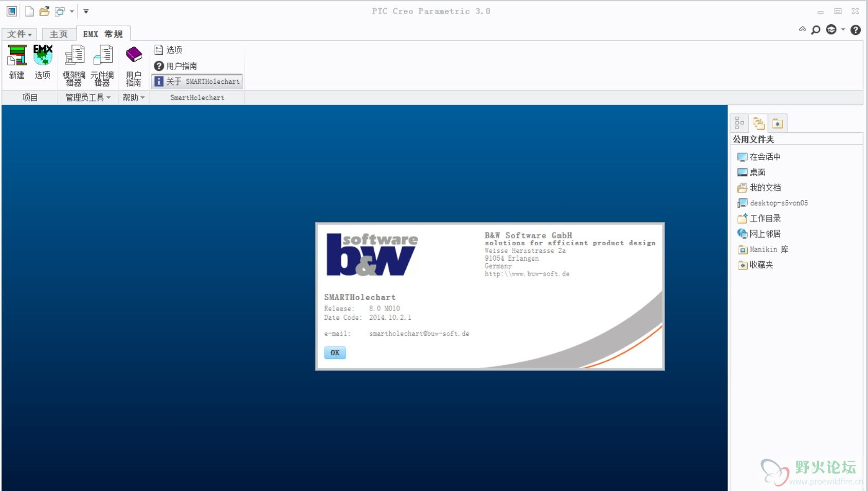Select desktop-s5von05 computer entry

click(x=772, y=203)
